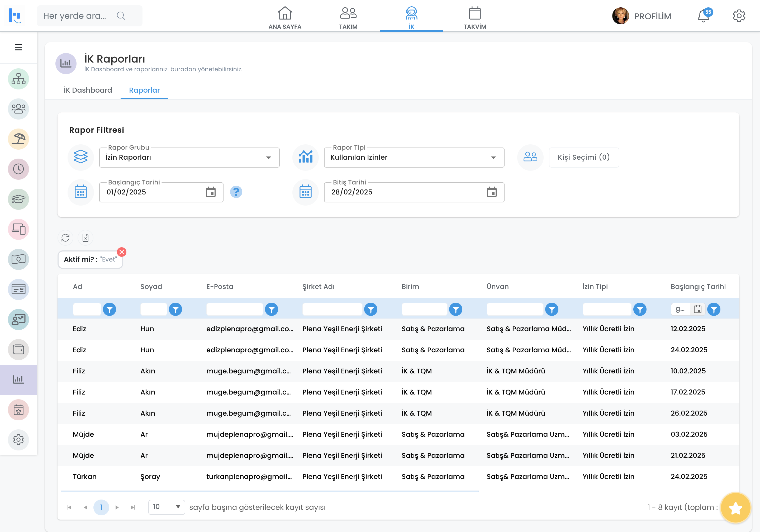This screenshot has height=532, width=760.
Task: Go to page 1 in pagination
Action: (101, 507)
